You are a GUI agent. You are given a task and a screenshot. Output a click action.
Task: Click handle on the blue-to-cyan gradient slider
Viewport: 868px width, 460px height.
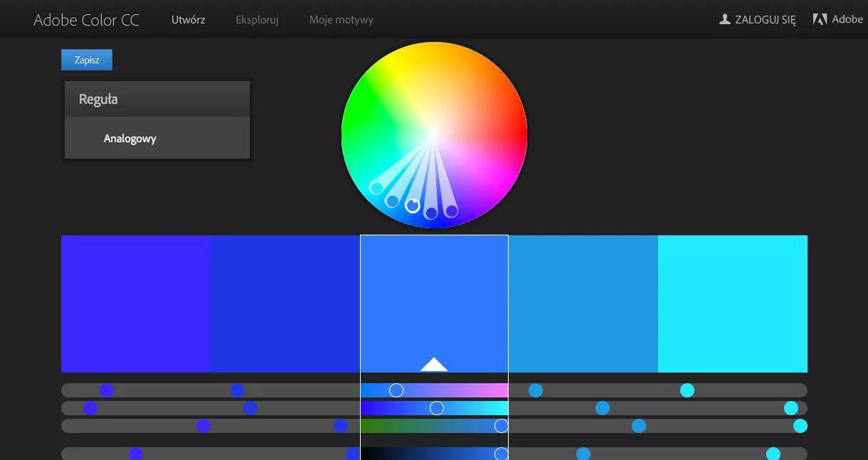click(437, 408)
